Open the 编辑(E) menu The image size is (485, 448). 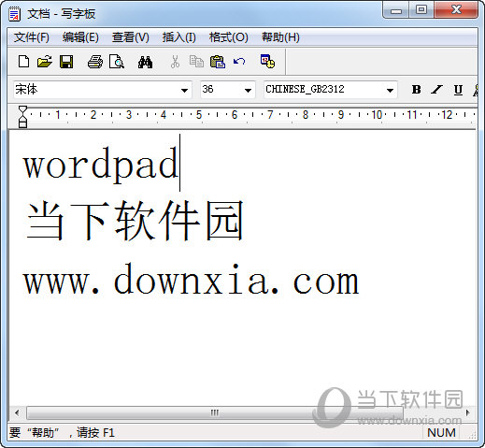pyautogui.click(x=80, y=37)
